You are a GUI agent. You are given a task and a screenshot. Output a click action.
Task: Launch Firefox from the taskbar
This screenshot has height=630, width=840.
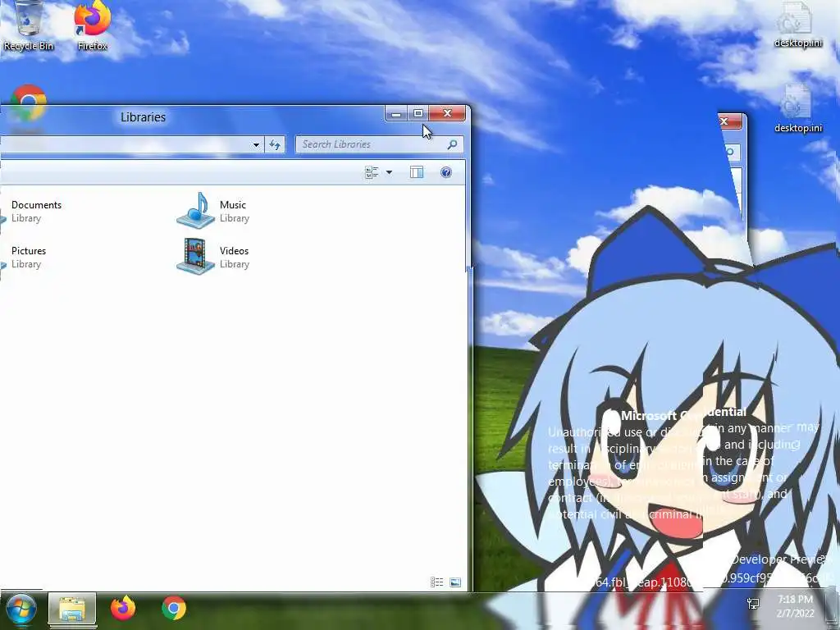coord(123,609)
